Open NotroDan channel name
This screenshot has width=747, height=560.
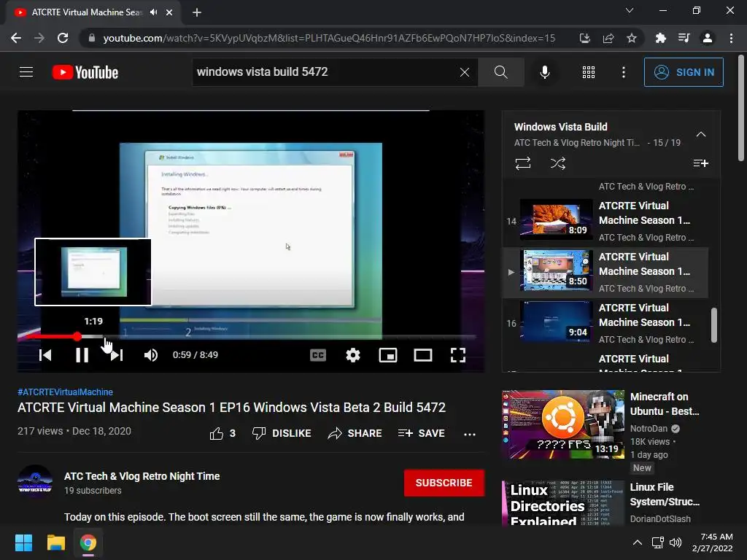pos(649,429)
